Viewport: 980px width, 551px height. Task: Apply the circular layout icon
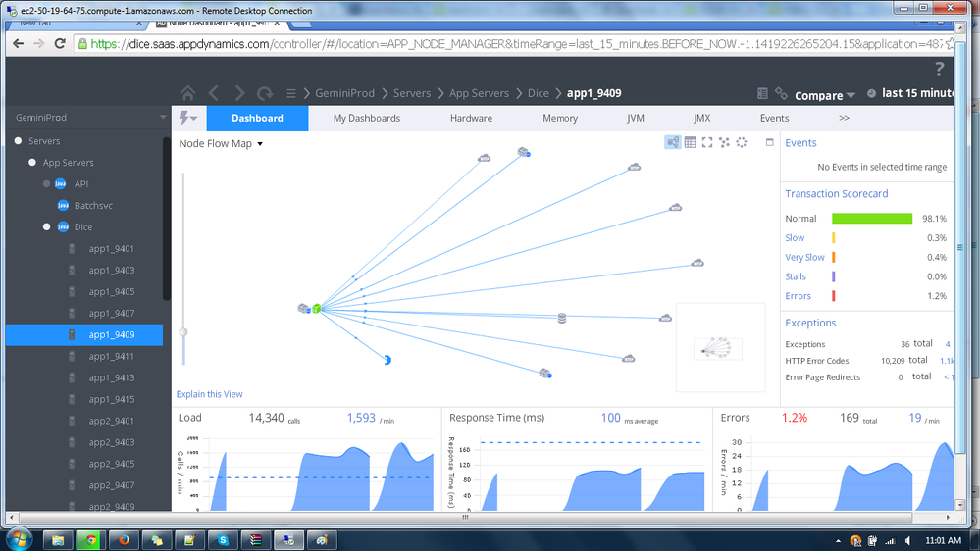[x=742, y=142]
